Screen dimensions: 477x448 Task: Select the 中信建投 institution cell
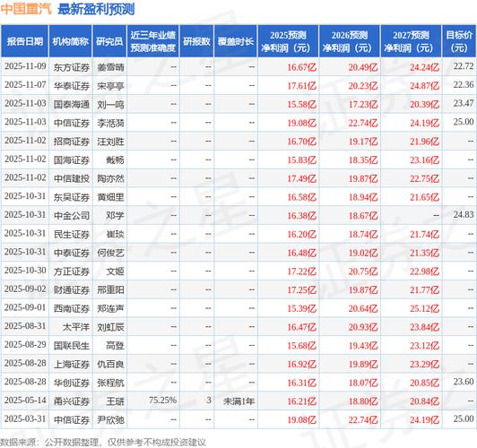[x=72, y=178]
